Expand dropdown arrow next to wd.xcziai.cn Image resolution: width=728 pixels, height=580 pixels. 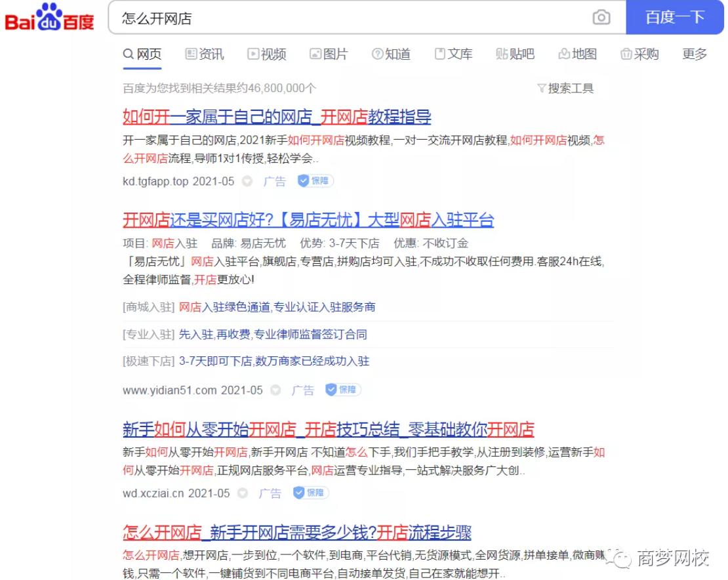coord(243,493)
